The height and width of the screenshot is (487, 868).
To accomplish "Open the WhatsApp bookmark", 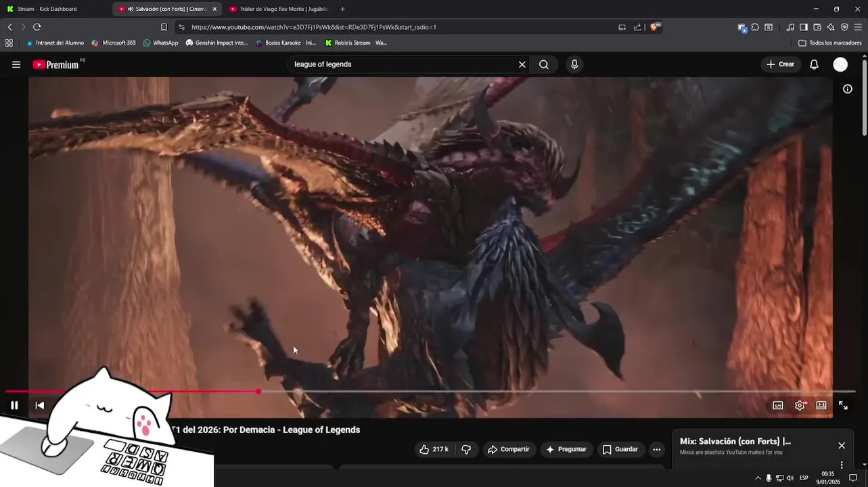I will point(160,43).
